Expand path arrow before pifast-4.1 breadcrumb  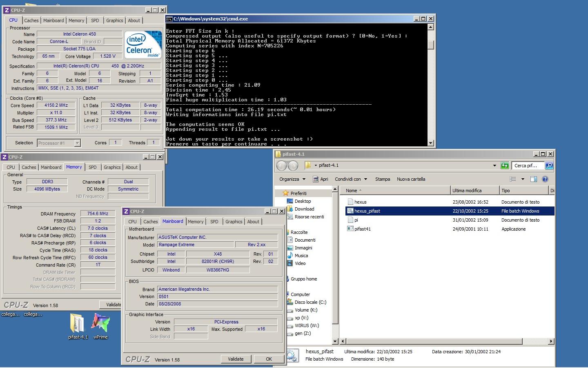pyautogui.click(x=316, y=166)
